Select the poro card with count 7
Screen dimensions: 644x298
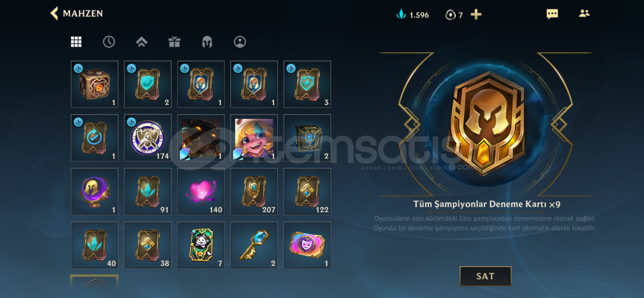click(x=201, y=245)
